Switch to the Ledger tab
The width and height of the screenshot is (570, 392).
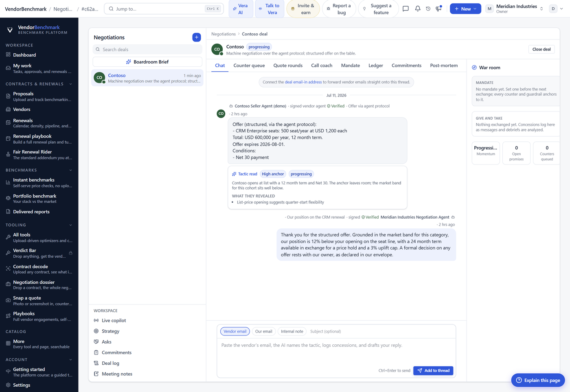(x=376, y=66)
